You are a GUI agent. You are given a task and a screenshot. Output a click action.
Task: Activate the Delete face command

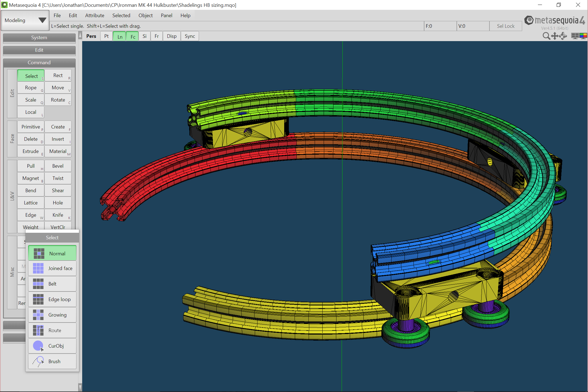point(31,139)
